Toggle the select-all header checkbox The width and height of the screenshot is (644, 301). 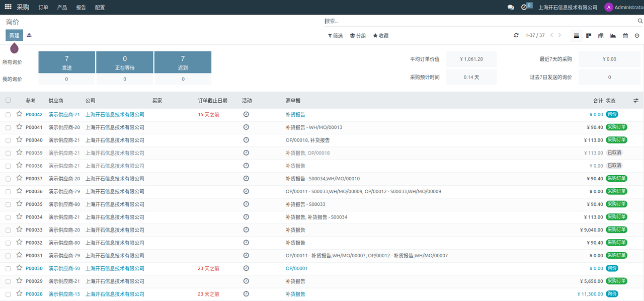click(x=8, y=100)
